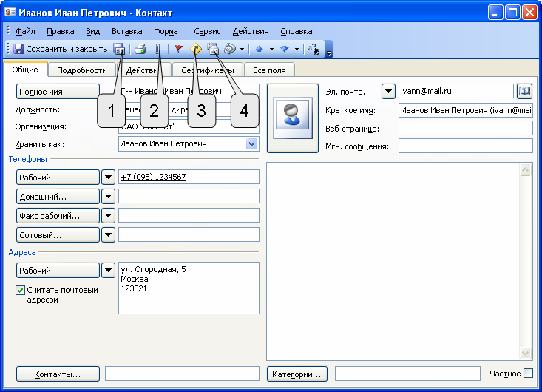Switch to the Все поля tab
Viewport: 542px width, 392px height.
coord(269,70)
